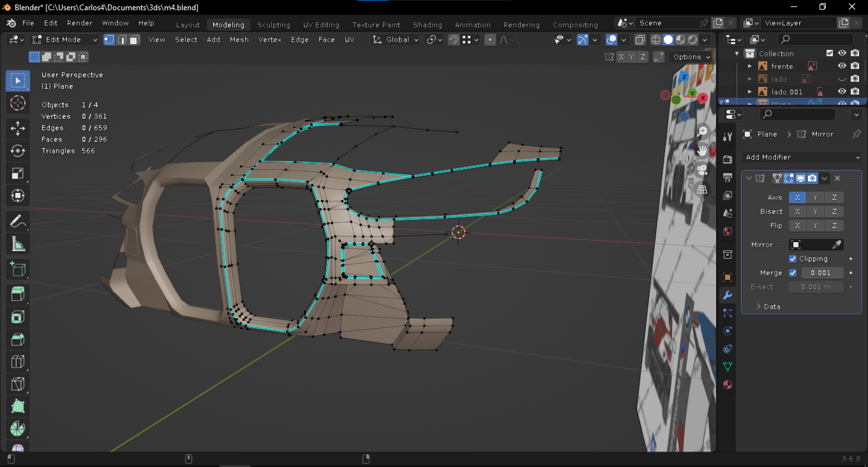The width and height of the screenshot is (868, 467).
Task: Activate the Annotate tool
Action: [18, 222]
